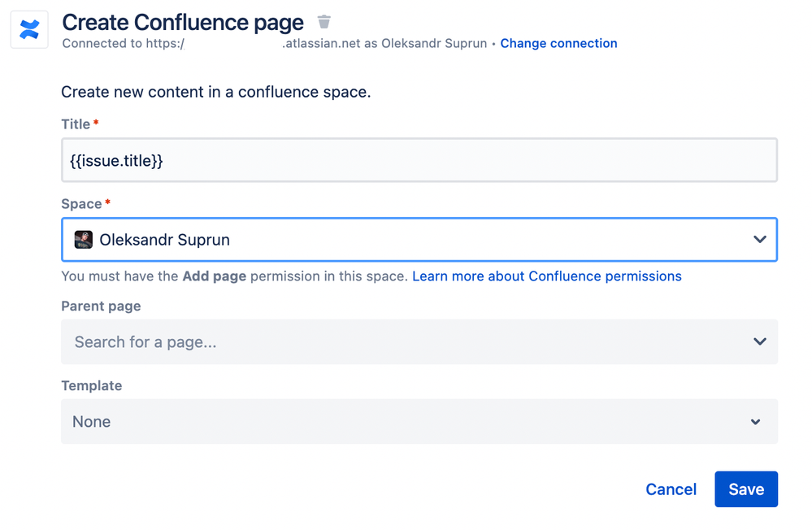Image resolution: width=812 pixels, height=530 pixels.
Task: Click the Template label
Action: 91,386
